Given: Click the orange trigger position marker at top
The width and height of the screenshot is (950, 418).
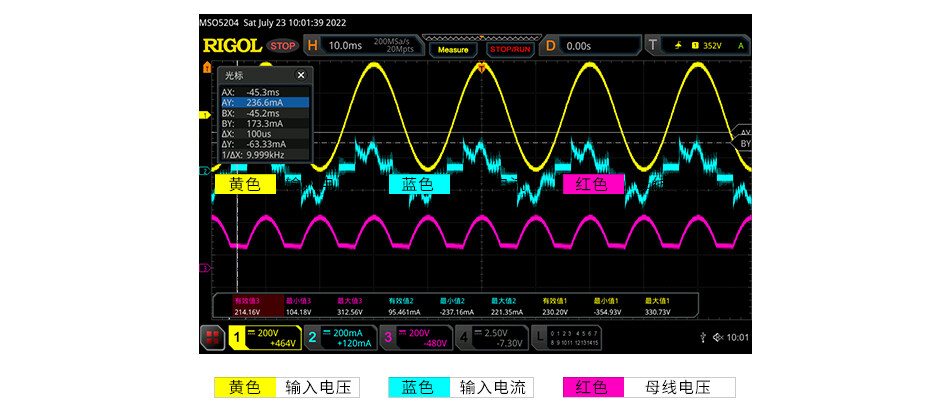Looking at the screenshot, I should (x=482, y=68).
